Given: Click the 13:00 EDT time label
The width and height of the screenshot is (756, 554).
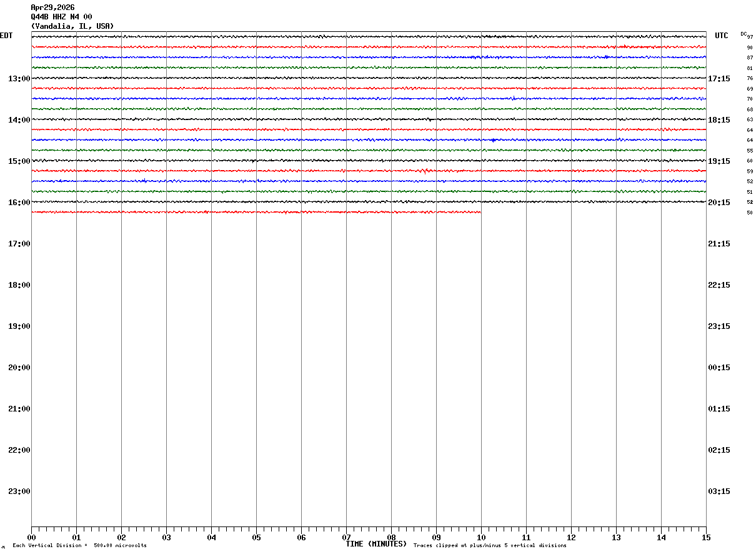Looking at the screenshot, I should (x=19, y=79).
